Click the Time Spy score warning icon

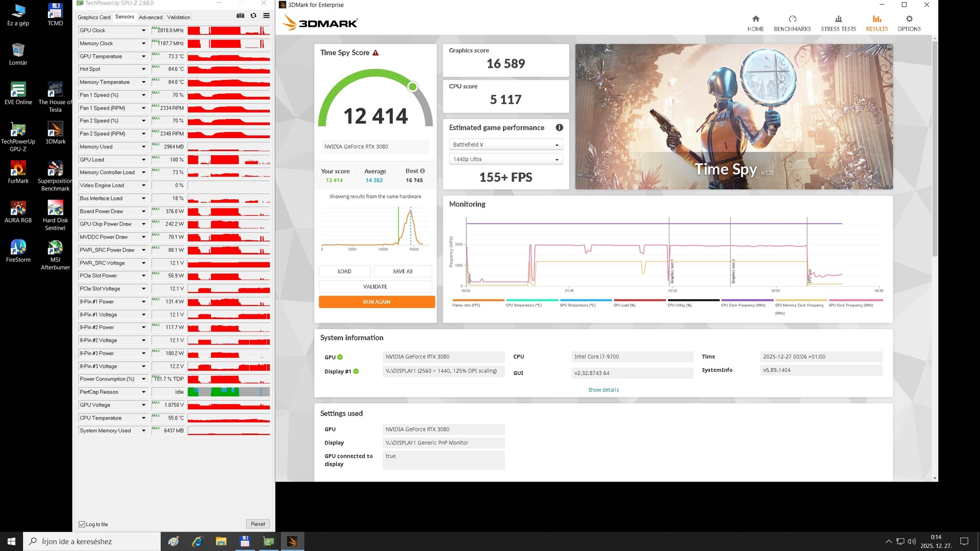pyautogui.click(x=376, y=53)
